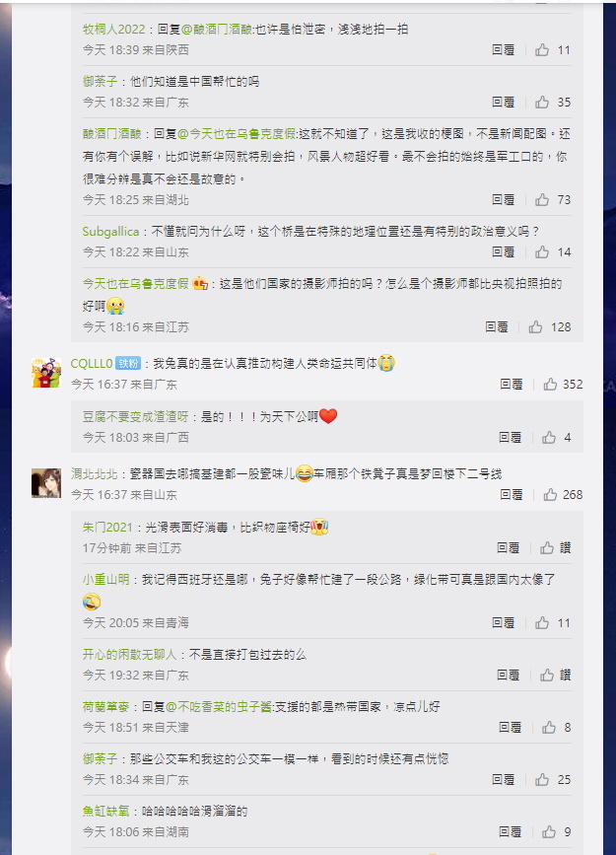
Task: Reply to 渭北北北's comment
Action: [512, 495]
